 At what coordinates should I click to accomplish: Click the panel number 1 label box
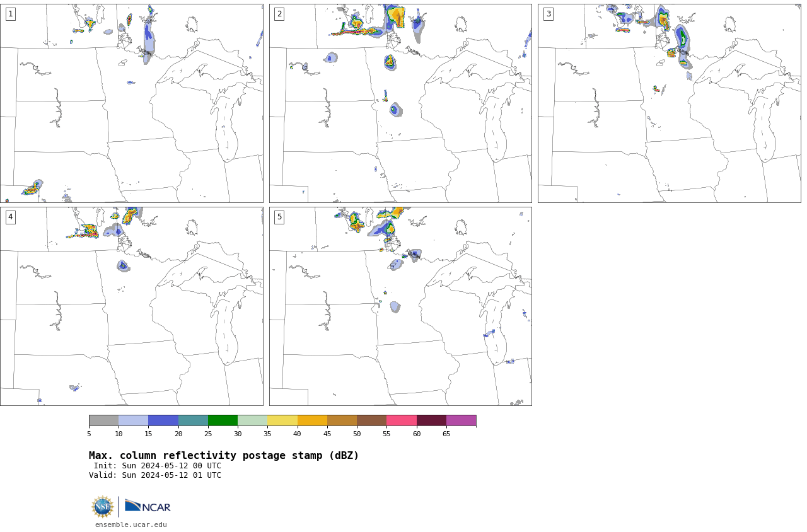point(10,14)
